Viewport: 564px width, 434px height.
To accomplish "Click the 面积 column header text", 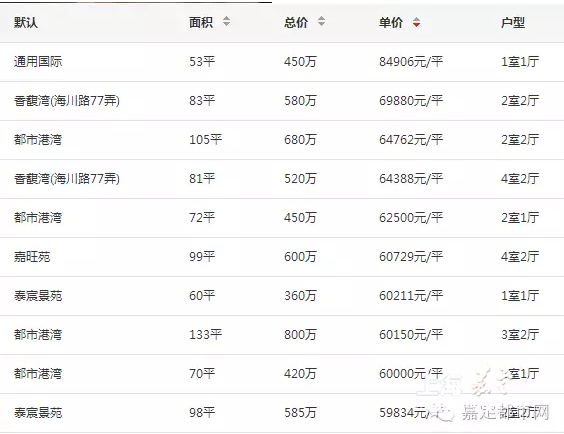I will coord(201,22).
